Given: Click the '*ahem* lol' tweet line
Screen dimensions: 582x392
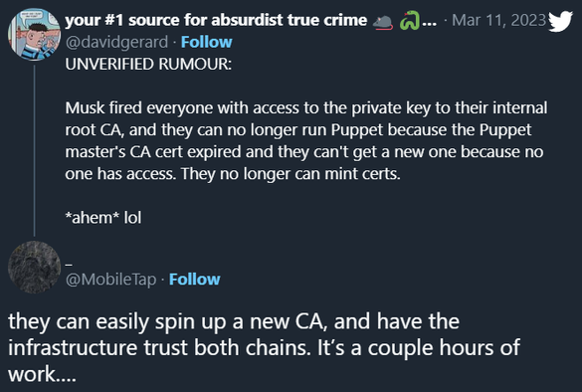Looking at the screenshot, I should [103, 218].
